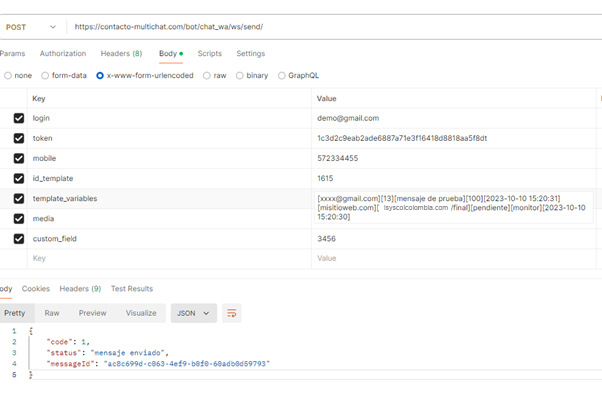Open the Visualize response view

click(x=141, y=313)
